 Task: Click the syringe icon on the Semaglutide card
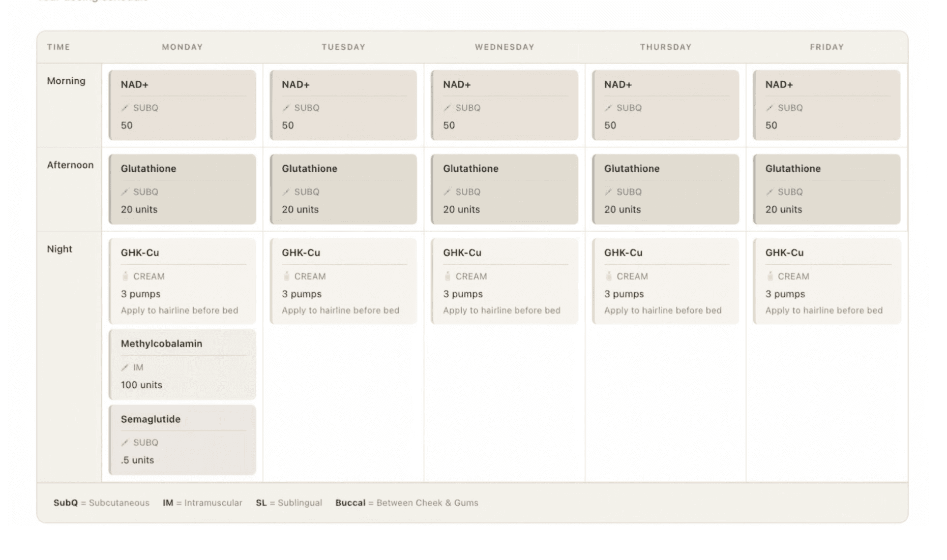[x=125, y=442]
